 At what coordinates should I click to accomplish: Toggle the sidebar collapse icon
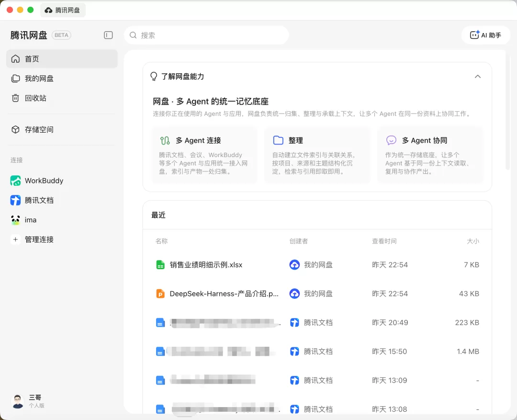(x=108, y=35)
